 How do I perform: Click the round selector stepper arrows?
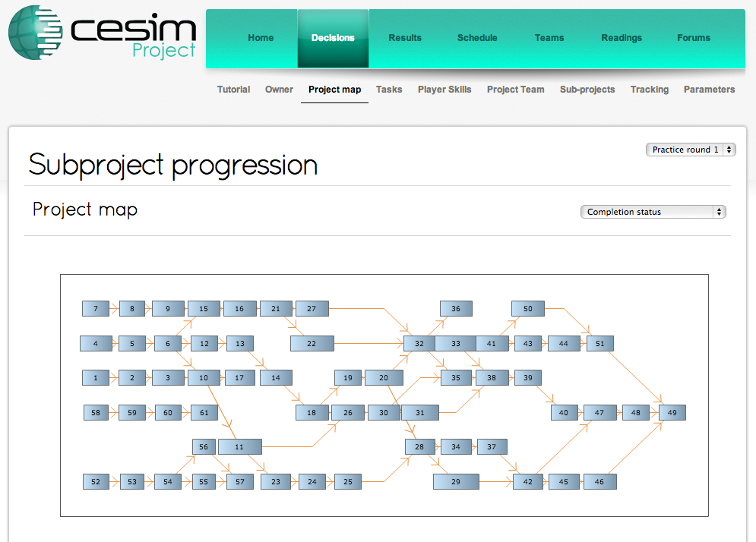pos(728,150)
